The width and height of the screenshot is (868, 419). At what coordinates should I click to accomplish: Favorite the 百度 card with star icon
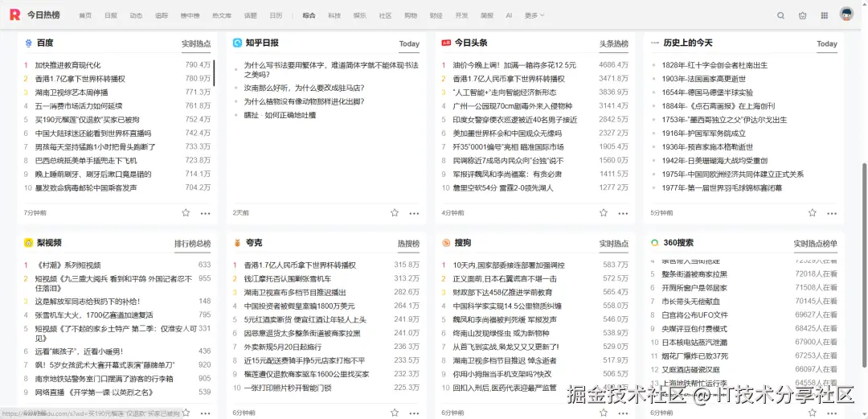(x=186, y=213)
